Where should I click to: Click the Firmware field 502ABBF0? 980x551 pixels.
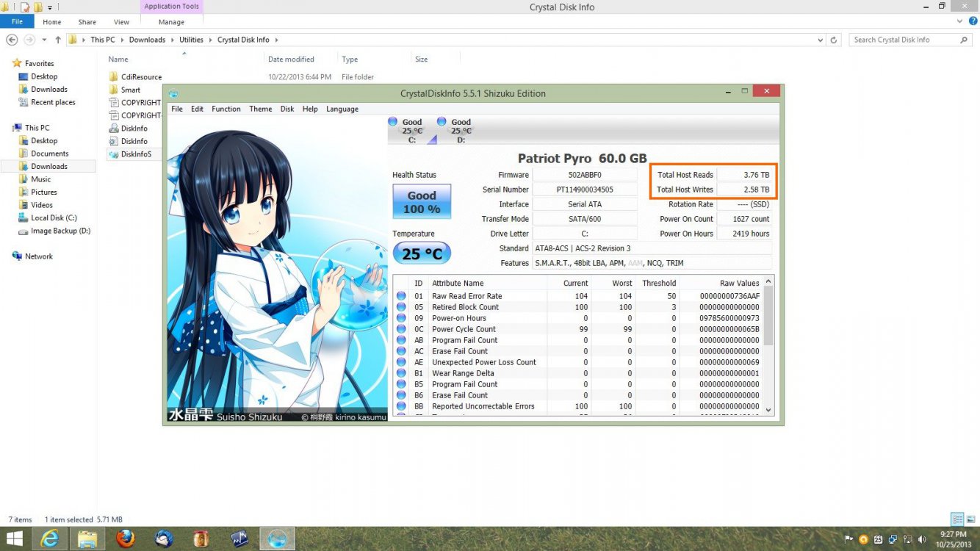(x=585, y=175)
